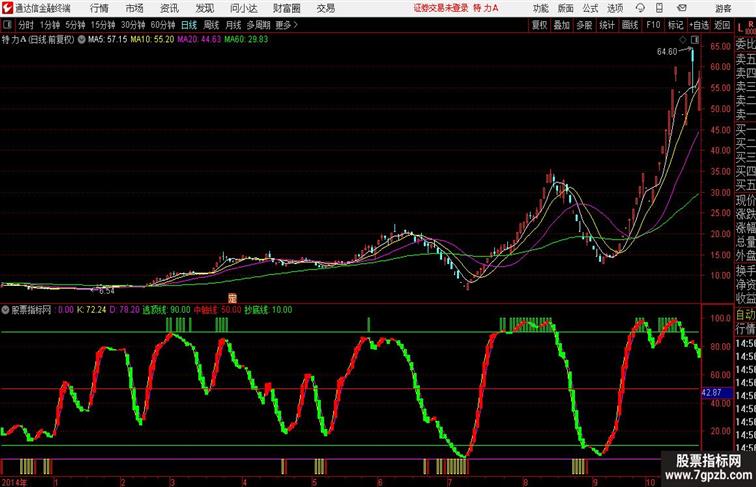Open the 行情 menu
Viewport: 756px width, 487px height.
[x=99, y=8]
